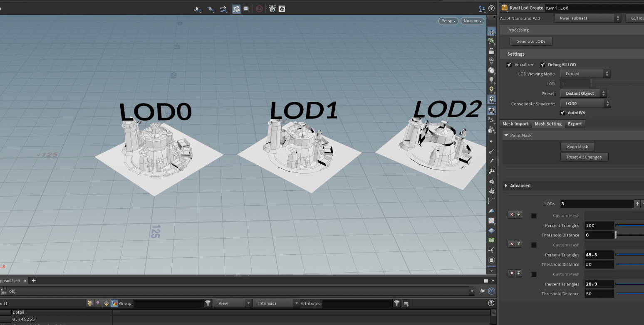Click the camera lock icon in the right viewport sidebar
Image resolution: width=644 pixels, height=325 pixels.
492,50
